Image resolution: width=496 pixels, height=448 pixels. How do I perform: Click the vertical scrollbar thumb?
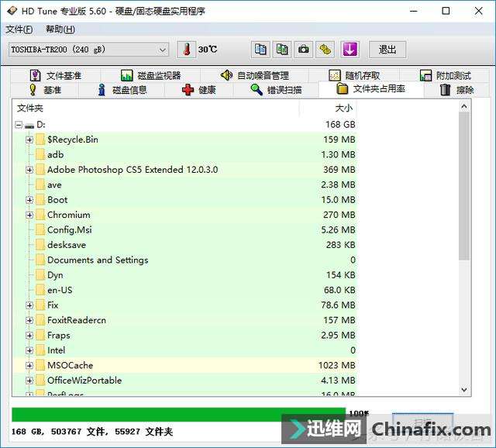click(464, 186)
